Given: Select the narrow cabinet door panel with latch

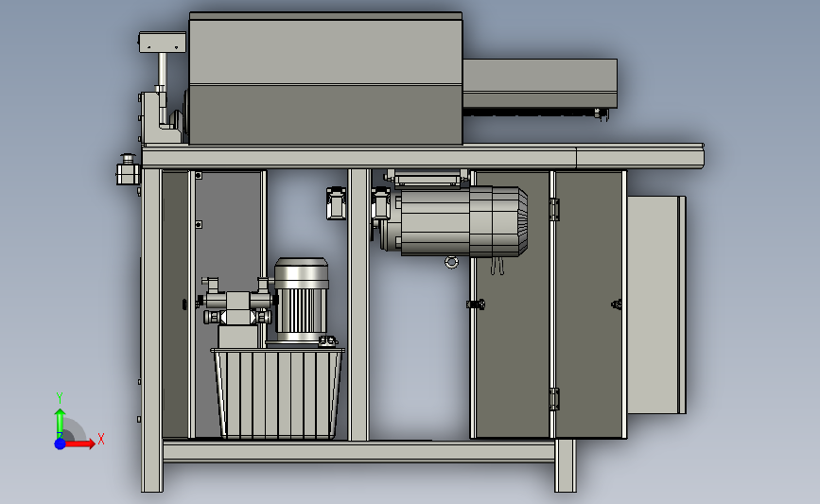Looking at the screenshot, I should tap(589, 304).
